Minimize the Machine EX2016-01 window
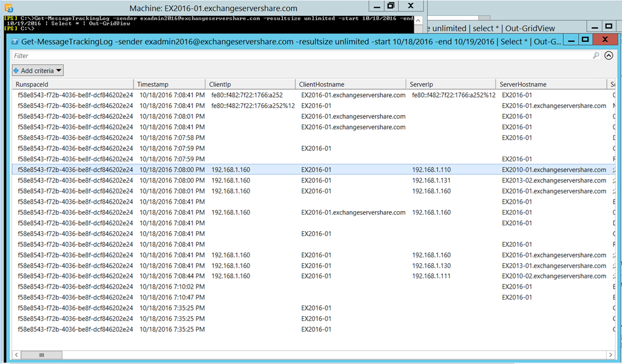The width and height of the screenshot is (622, 364). click(377, 6)
